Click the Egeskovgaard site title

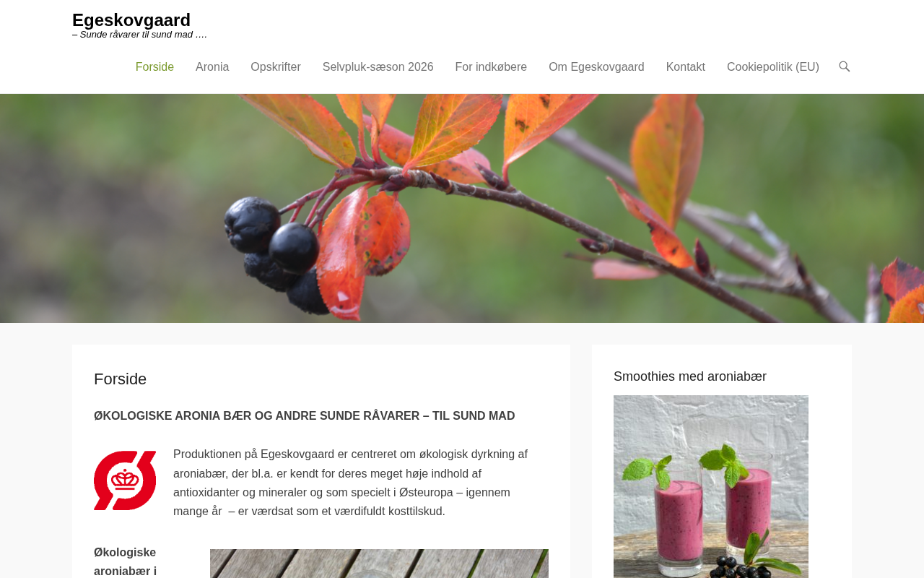click(131, 20)
